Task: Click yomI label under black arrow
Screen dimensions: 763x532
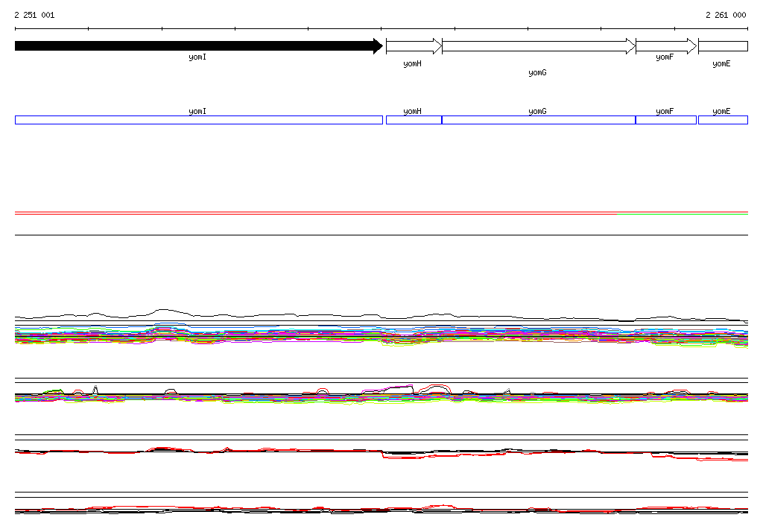Action: coord(197,57)
